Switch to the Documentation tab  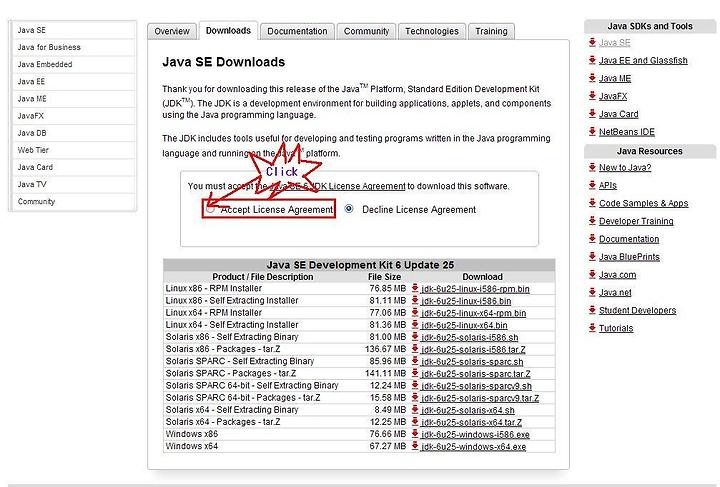pos(297,31)
